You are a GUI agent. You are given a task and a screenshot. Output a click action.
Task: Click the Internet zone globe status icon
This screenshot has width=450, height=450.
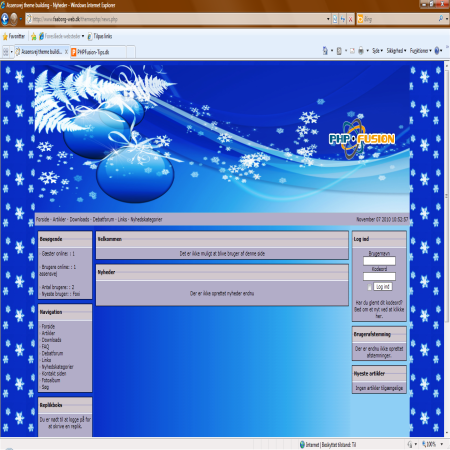pyautogui.click(x=302, y=444)
